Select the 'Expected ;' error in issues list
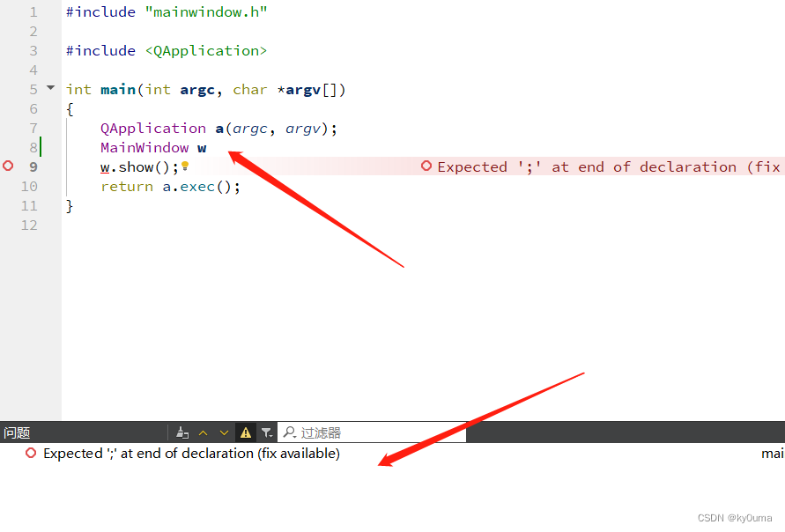Viewport: 785px width, 532px height. point(191,454)
